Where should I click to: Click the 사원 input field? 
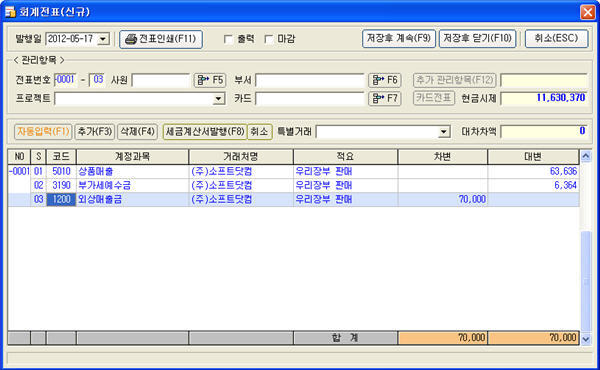pos(161,80)
